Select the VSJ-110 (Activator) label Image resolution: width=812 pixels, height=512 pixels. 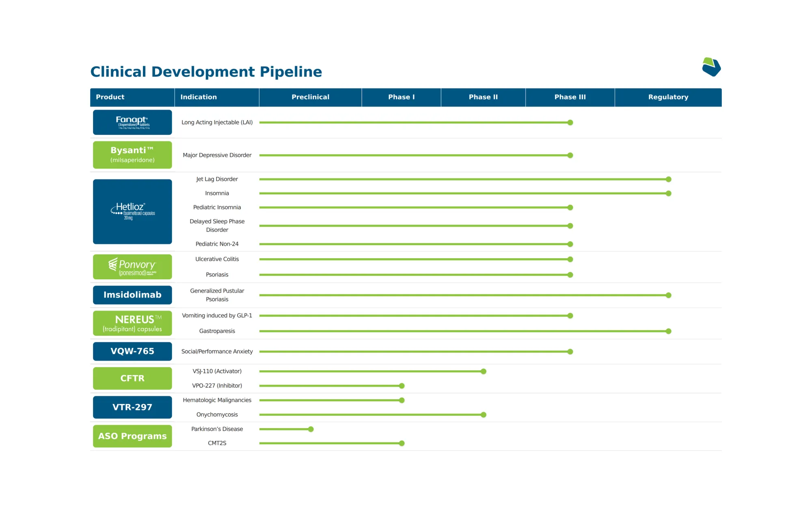click(x=217, y=372)
